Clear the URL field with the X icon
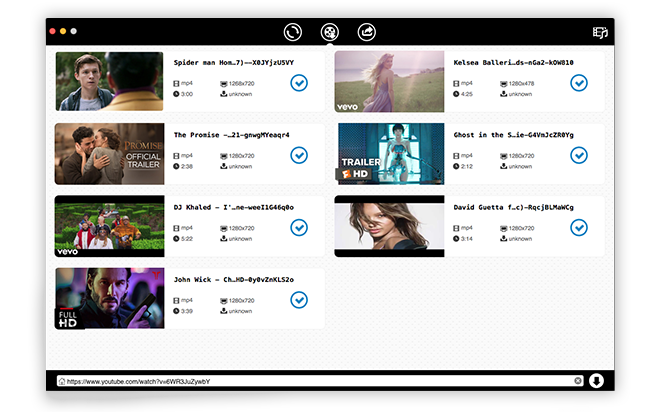Image resolution: width=659 pixels, height=412 pixels. click(578, 381)
